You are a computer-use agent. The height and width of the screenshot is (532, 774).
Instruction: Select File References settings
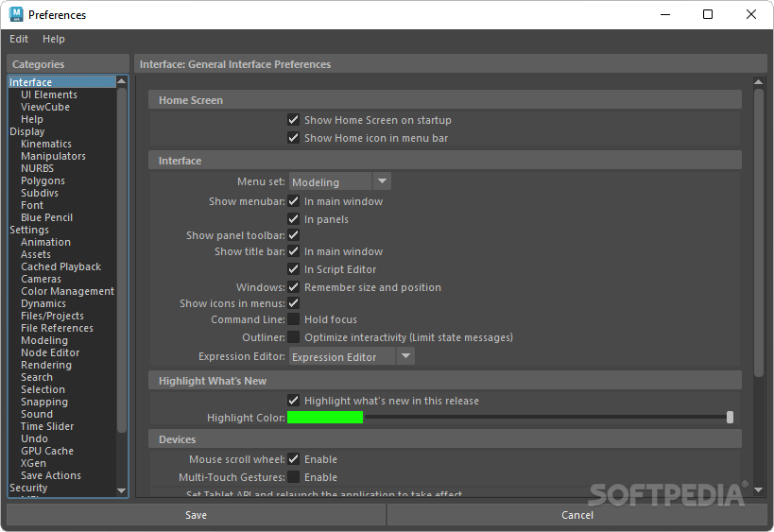(x=57, y=328)
